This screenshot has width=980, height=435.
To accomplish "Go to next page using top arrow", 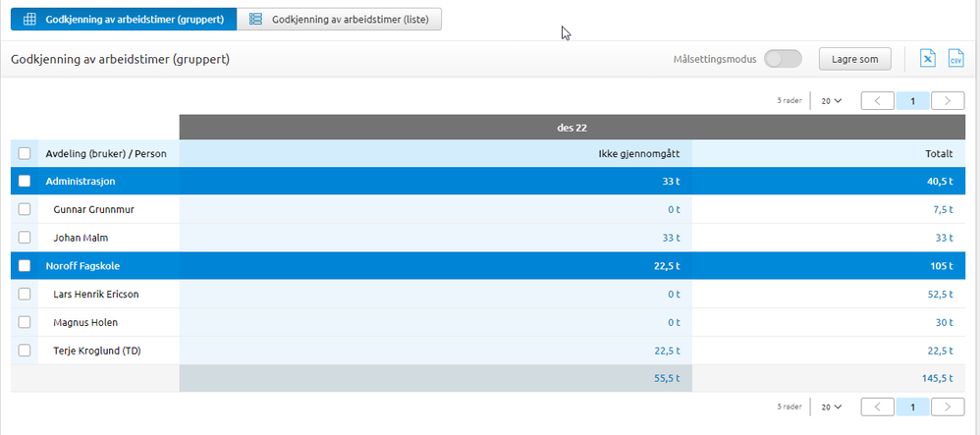I will (x=949, y=100).
